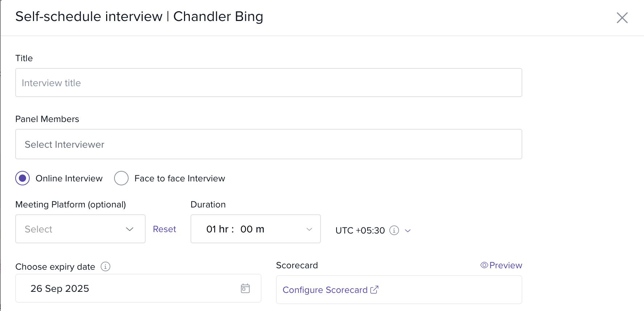Open the Configure Scorecard link
Image resolution: width=644 pixels, height=311 pixels.
pyautogui.click(x=325, y=290)
